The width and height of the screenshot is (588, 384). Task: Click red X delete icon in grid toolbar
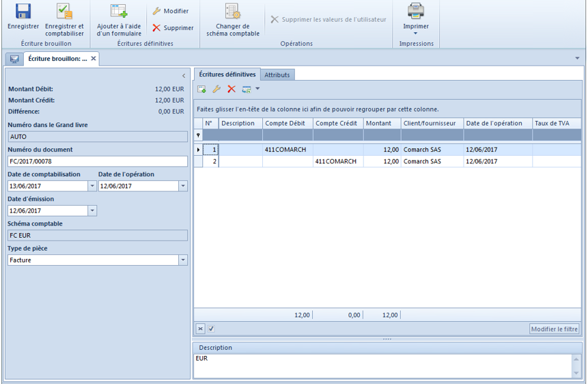232,90
